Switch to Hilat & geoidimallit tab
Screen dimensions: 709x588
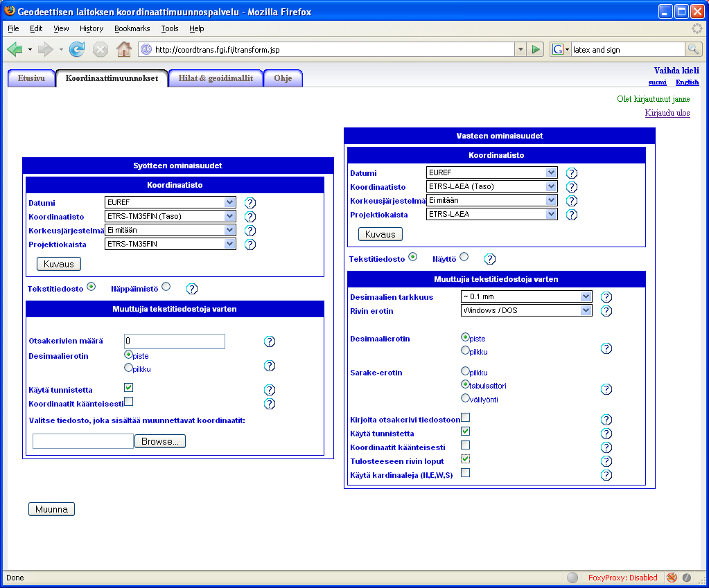click(x=216, y=78)
